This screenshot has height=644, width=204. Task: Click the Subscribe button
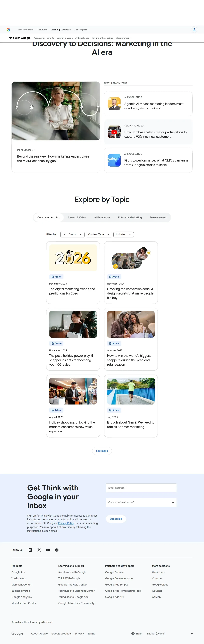pos(116,519)
